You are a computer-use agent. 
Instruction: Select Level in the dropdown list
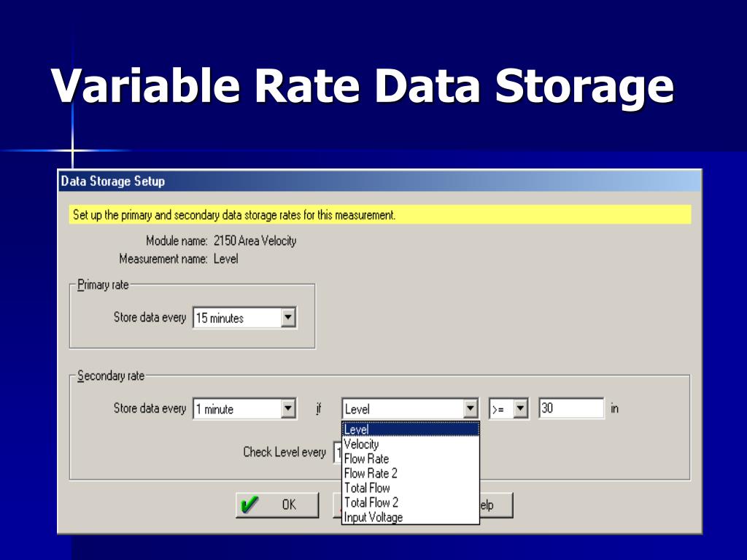[411, 429]
